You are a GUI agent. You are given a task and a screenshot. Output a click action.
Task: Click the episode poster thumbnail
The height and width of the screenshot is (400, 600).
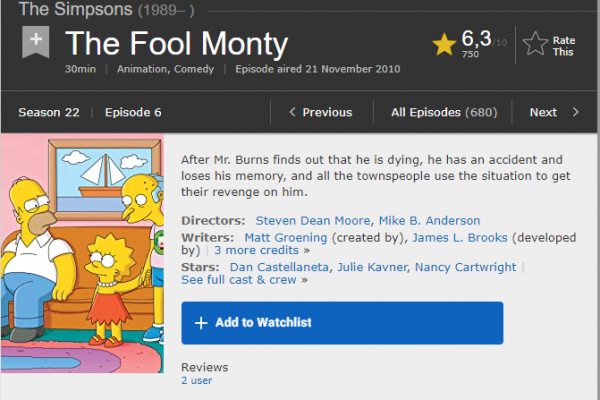tap(82, 253)
